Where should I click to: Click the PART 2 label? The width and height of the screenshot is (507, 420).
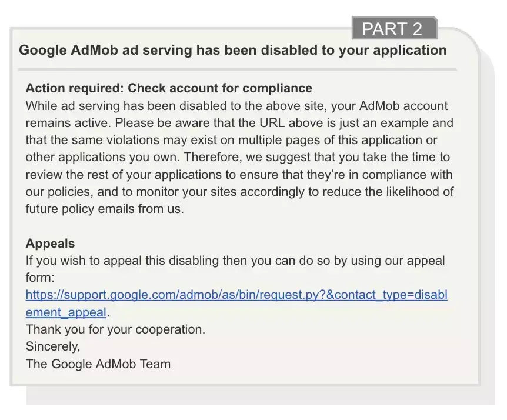pyautogui.click(x=392, y=29)
